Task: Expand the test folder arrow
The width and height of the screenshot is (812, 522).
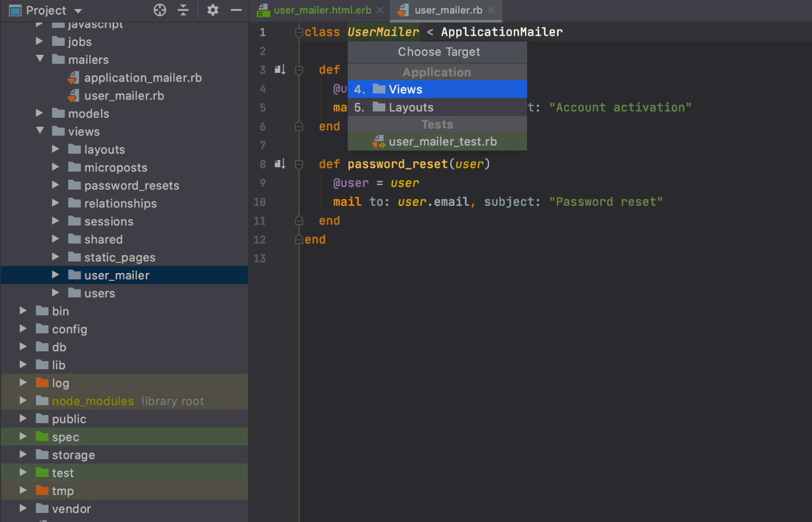Action: click(x=23, y=472)
